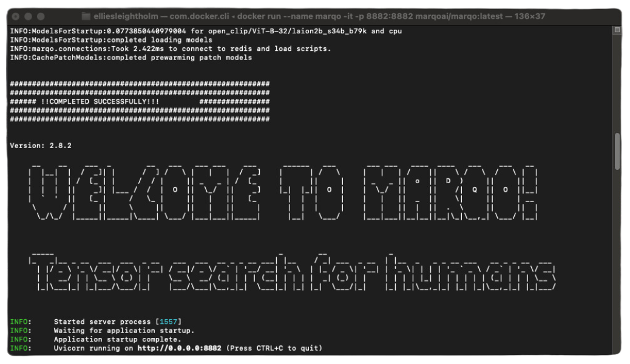Click the Version: 2.8.2 line
This screenshot has width=630, height=364.
(41, 146)
